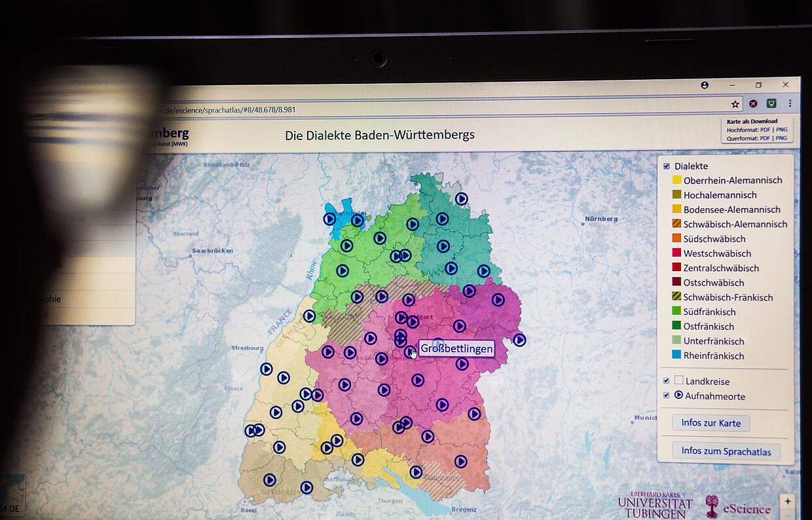Play the recording marker on Lake Constance shore
The image size is (812, 520).
click(416, 472)
